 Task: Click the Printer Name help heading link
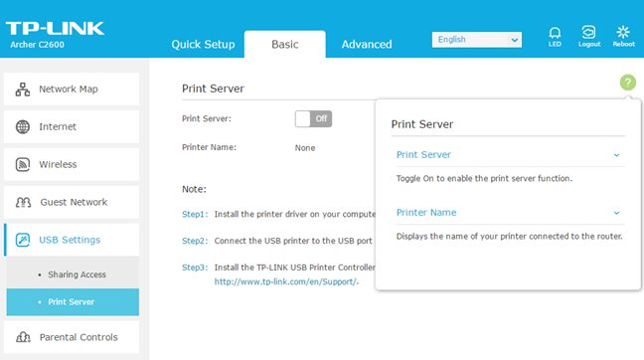pos(426,213)
